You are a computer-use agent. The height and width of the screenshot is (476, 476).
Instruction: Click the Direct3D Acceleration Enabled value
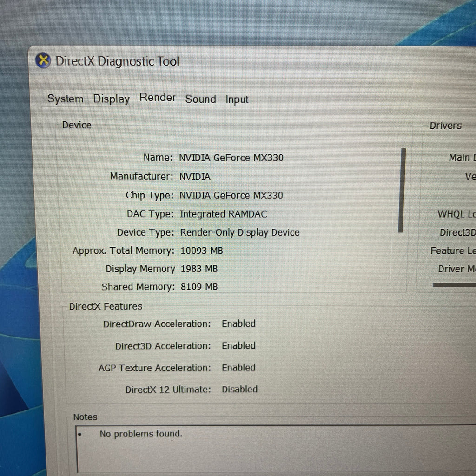tap(238, 345)
